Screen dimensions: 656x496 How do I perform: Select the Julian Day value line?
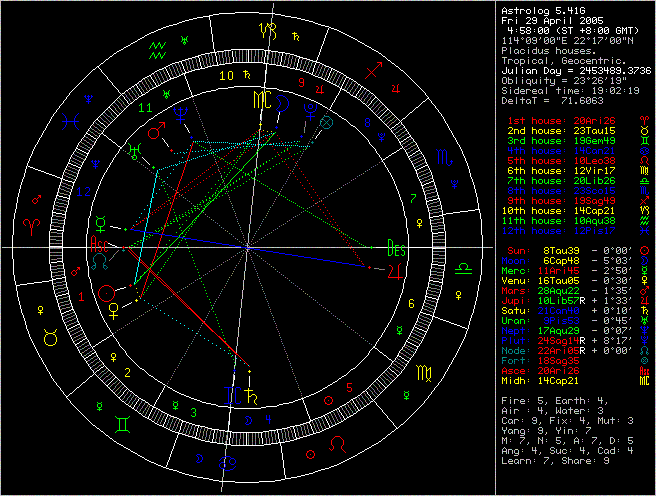575,70
